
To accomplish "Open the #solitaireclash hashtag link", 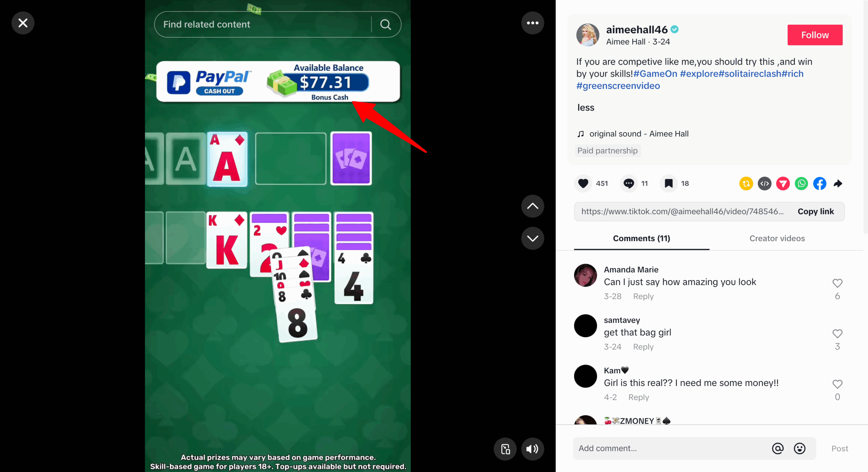I will point(750,74).
